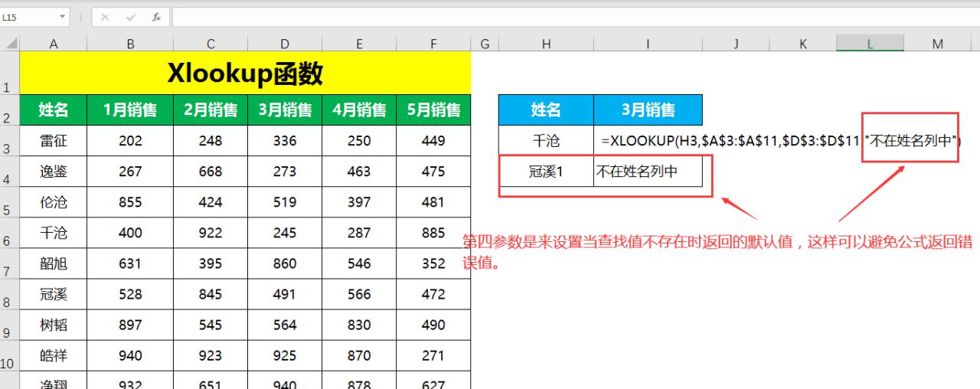This screenshot has height=389, width=980.
Task: Click the blue 姓名 header cell
Action: click(x=546, y=110)
